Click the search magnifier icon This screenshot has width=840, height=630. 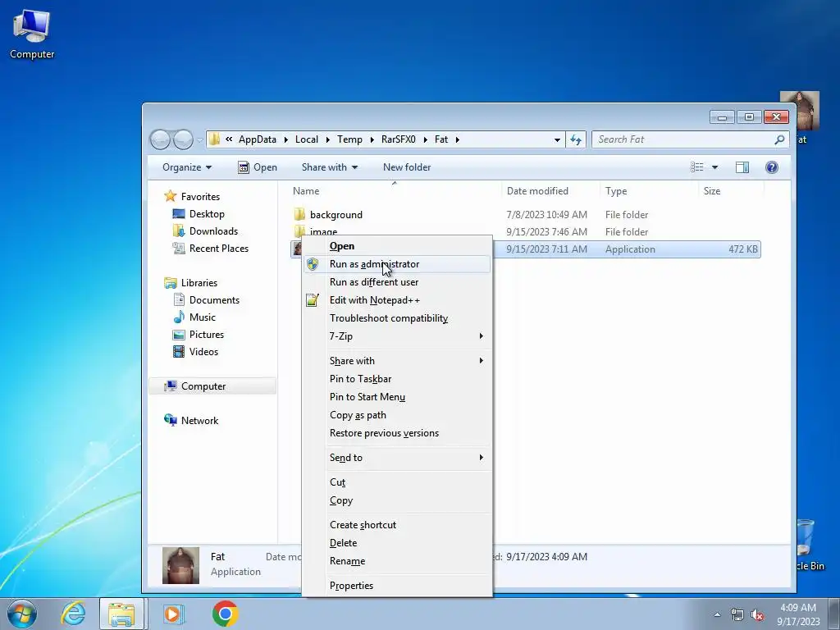[779, 139]
